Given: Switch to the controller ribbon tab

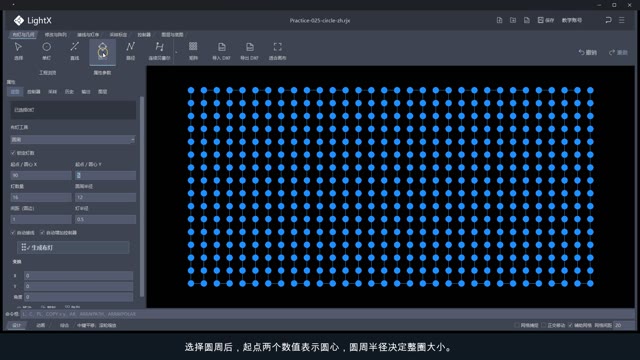Looking at the screenshot, I should click(x=144, y=35).
